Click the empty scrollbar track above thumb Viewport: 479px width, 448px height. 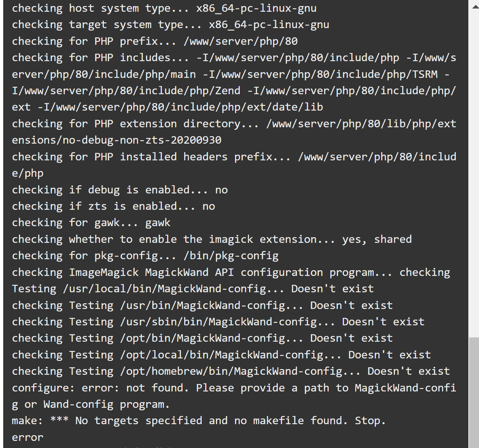(474, 174)
